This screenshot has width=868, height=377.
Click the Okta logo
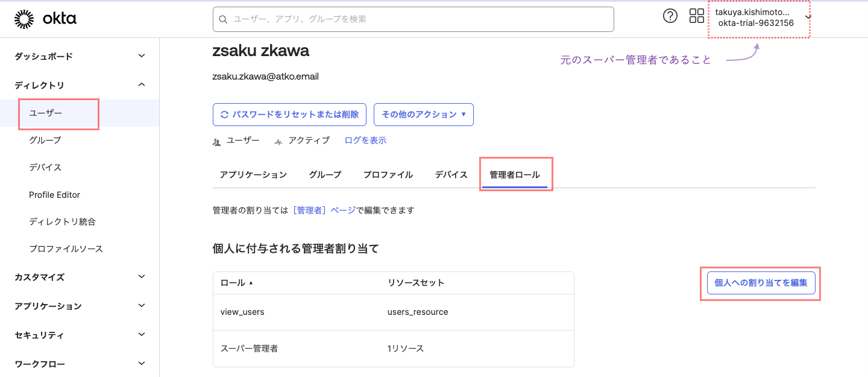(45, 18)
